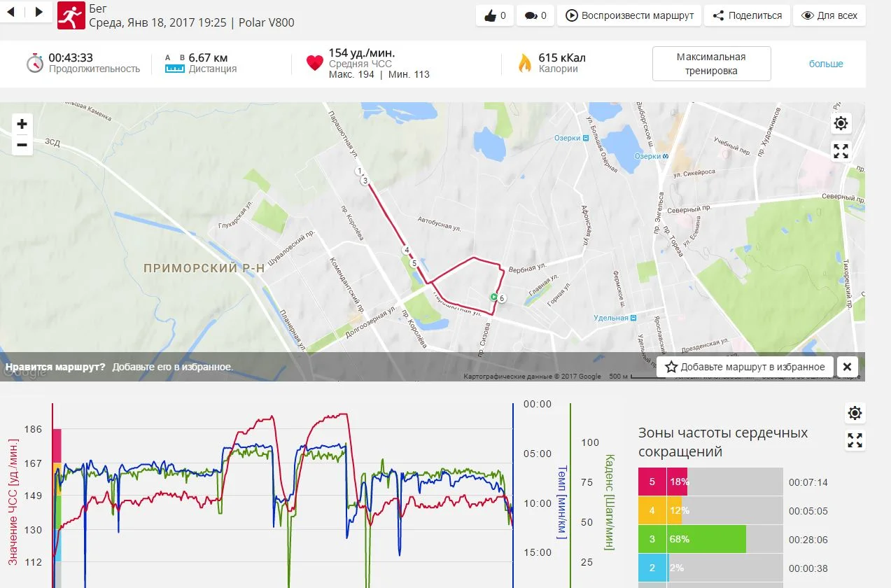Click Удельная metro station label
891x588 pixels.
(x=615, y=318)
